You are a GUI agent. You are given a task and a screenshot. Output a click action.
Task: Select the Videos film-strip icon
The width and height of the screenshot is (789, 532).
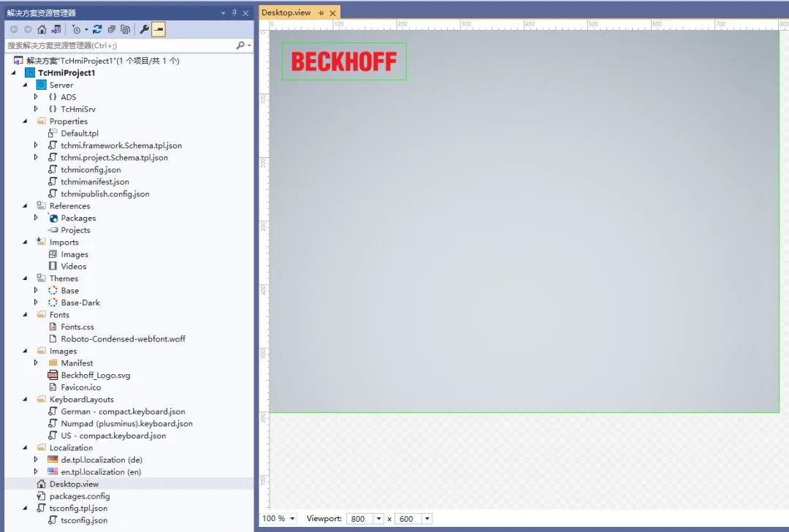(x=53, y=266)
